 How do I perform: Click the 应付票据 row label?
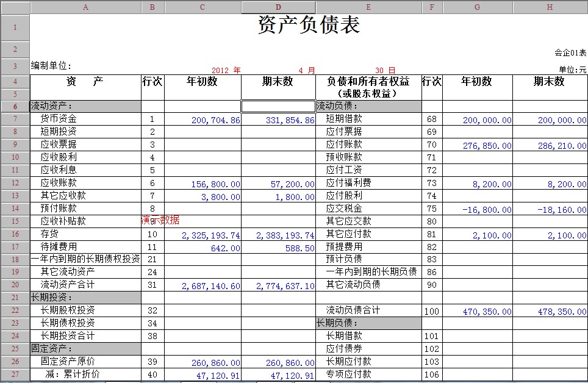coord(344,132)
